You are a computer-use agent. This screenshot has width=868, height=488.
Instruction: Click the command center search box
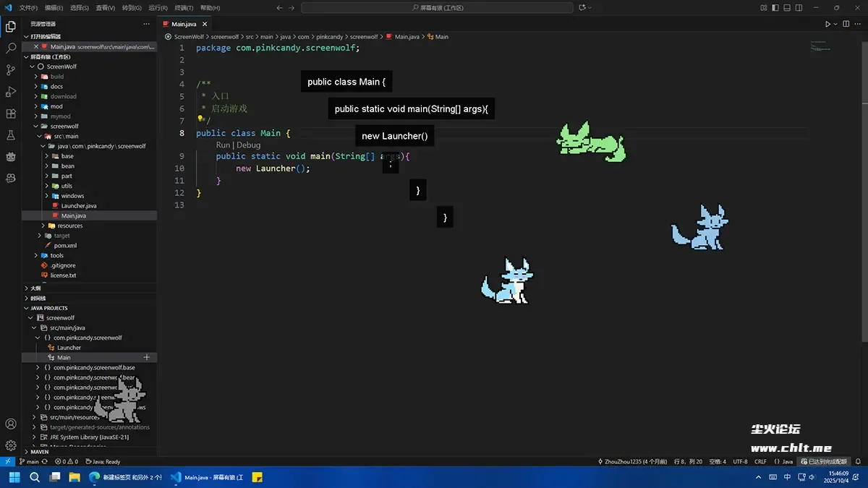pyautogui.click(x=437, y=8)
